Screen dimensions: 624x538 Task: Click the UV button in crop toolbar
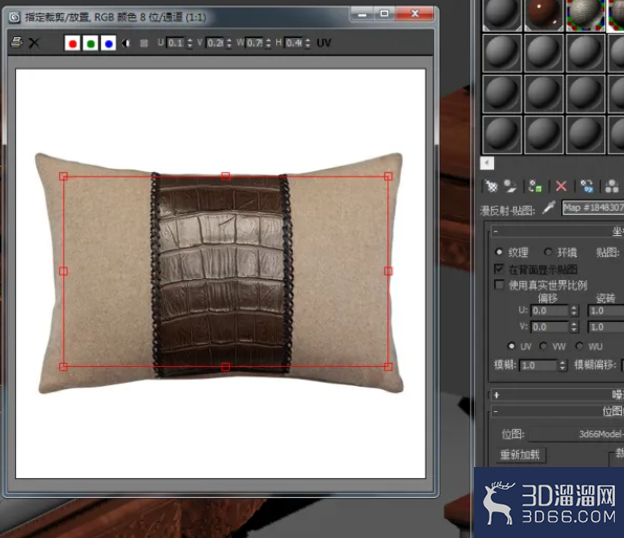(x=324, y=43)
